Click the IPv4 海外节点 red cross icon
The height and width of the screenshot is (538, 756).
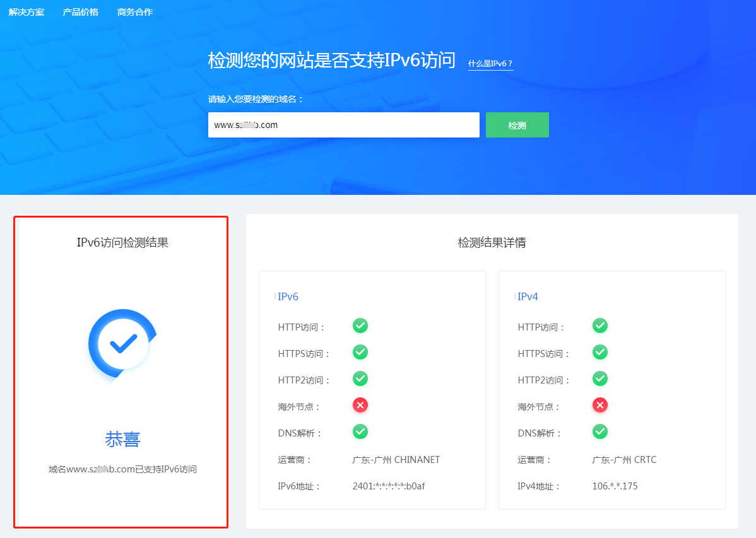(599, 406)
